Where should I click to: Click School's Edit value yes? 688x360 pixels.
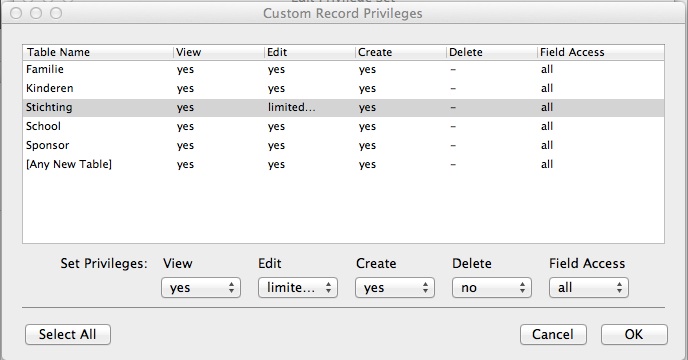click(276, 127)
